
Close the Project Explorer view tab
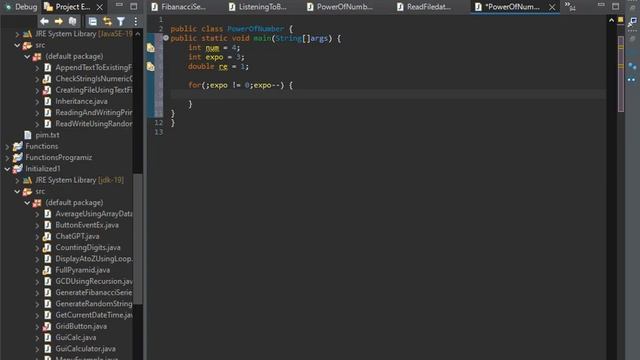(100, 7)
